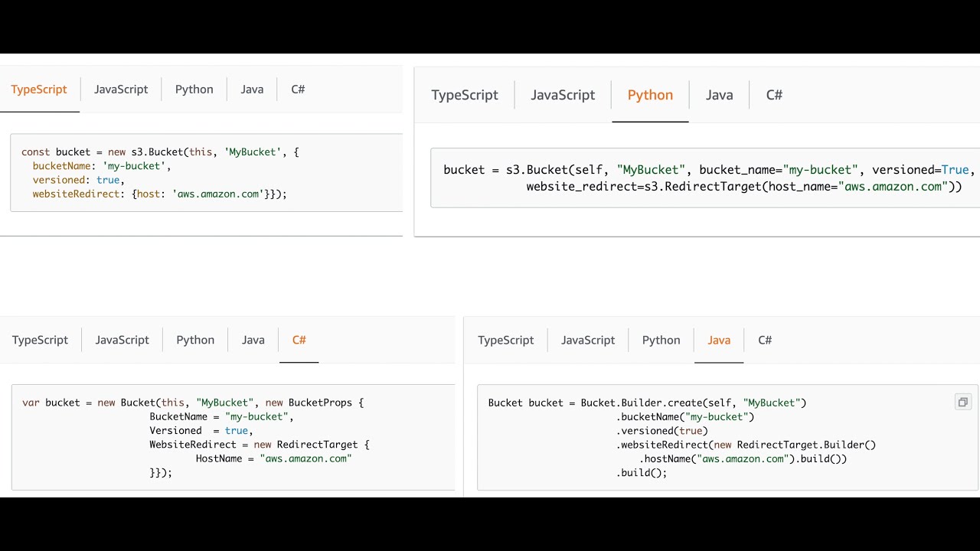Select JavaScript tab in the top-right panel
Image resolution: width=980 pixels, height=551 pixels.
point(563,95)
